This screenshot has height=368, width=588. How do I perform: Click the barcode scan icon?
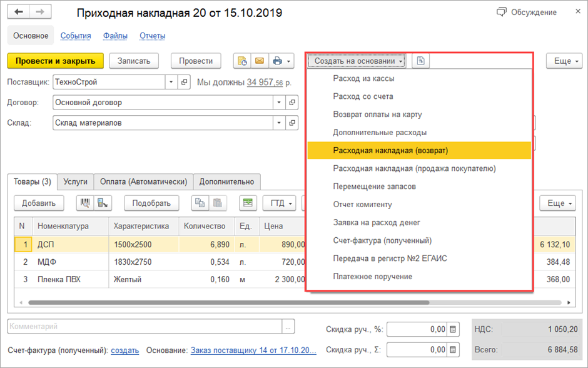point(85,203)
